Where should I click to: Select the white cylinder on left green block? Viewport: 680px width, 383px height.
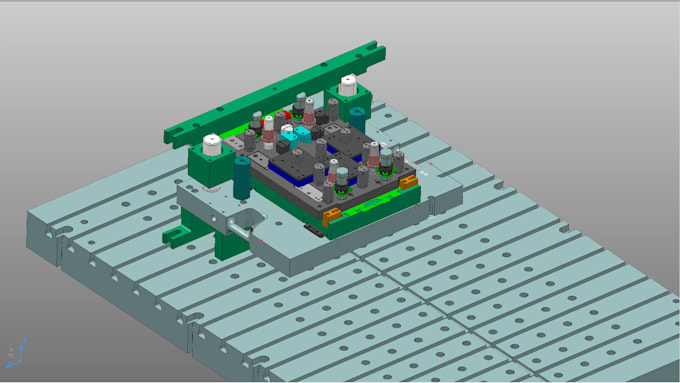[212, 145]
